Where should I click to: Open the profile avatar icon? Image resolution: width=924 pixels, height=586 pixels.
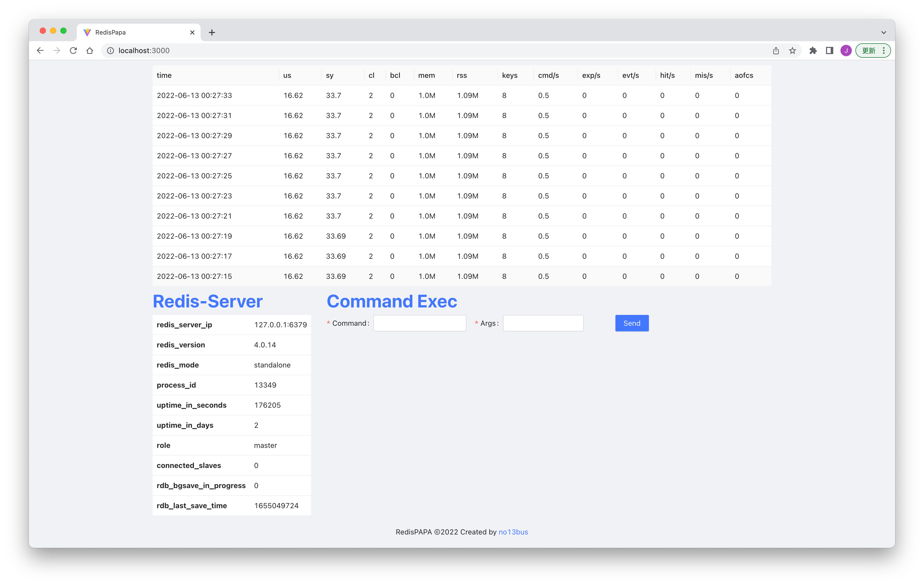tap(846, 50)
